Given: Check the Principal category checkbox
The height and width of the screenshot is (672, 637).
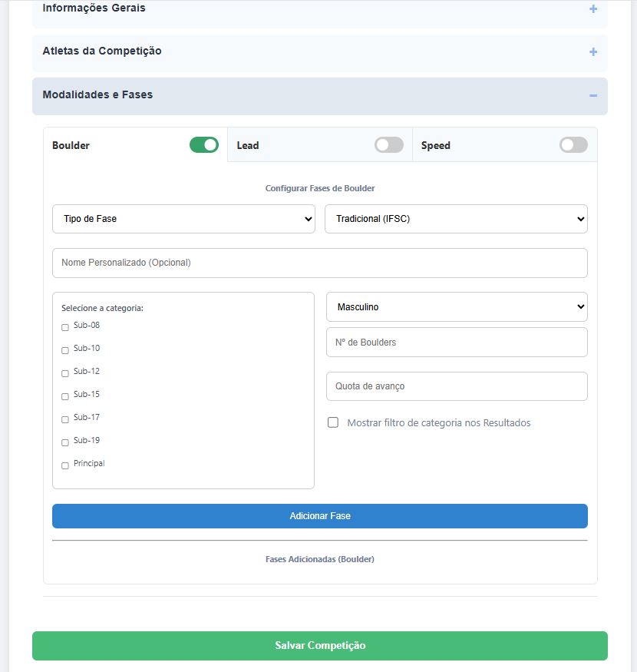Looking at the screenshot, I should (x=64, y=465).
